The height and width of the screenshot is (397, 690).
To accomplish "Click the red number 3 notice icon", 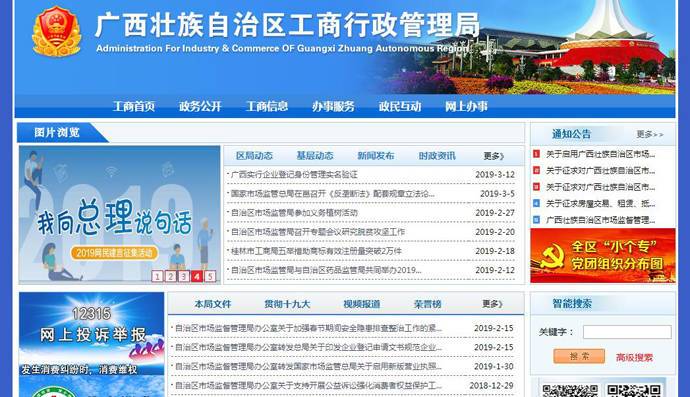I will click(536, 187).
